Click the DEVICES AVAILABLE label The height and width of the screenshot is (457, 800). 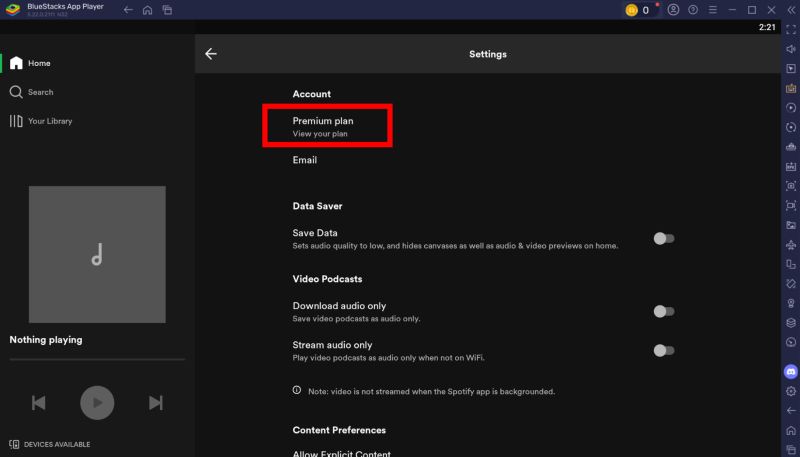(57, 444)
